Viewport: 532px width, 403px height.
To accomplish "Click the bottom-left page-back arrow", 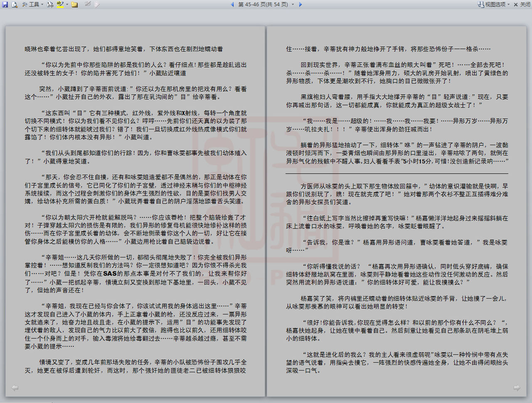I will 15,388.
